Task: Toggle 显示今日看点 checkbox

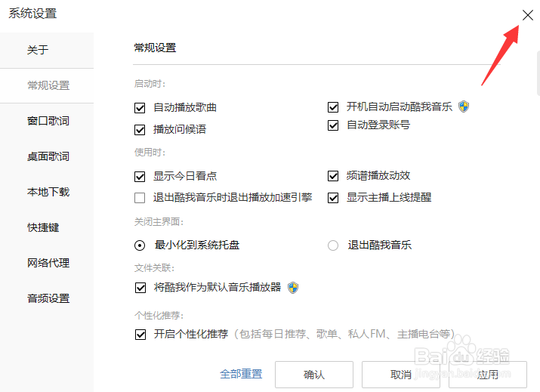Action: point(140,177)
